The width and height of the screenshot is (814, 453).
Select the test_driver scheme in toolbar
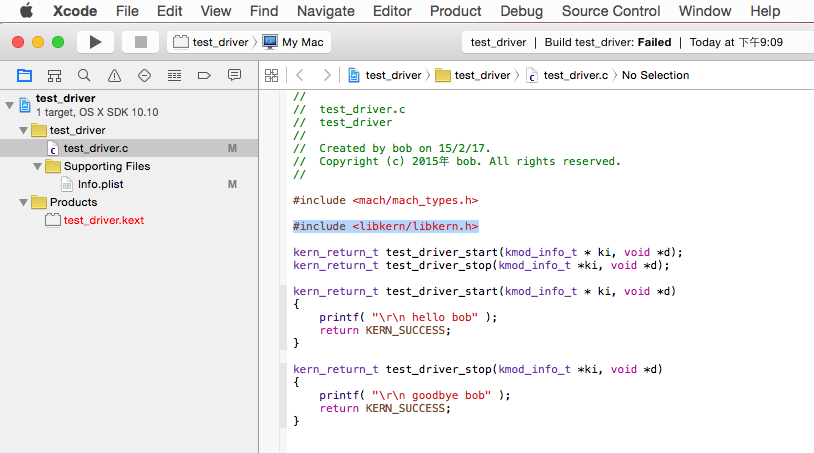tap(211, 42)
